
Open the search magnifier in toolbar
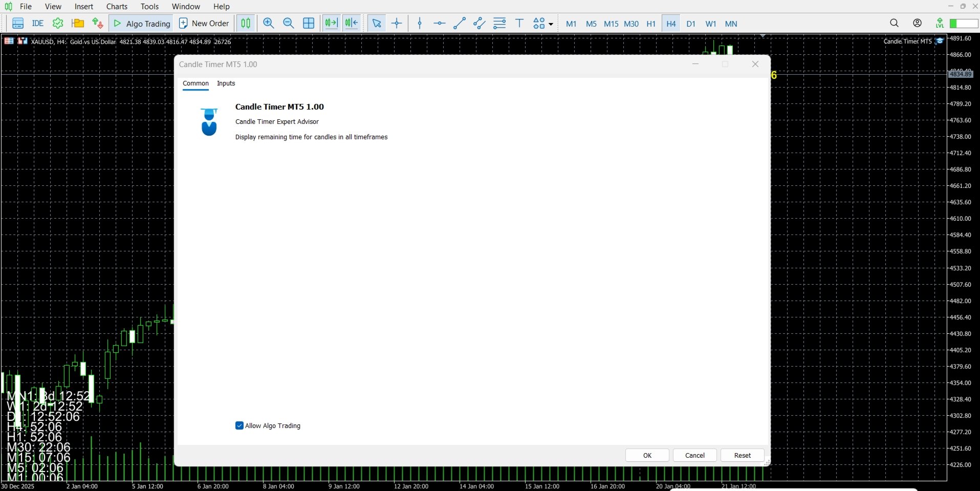(894, 23)
